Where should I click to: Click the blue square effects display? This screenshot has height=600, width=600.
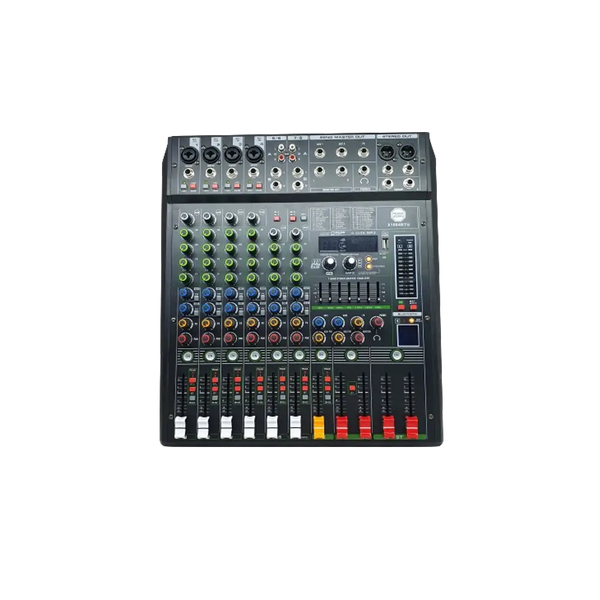click(x=407, y=335)
